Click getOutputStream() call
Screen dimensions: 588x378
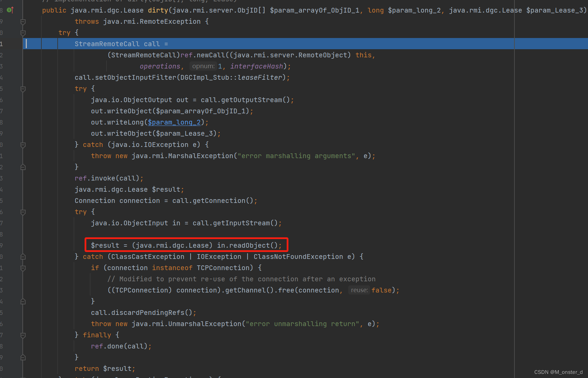coord(256,100)
